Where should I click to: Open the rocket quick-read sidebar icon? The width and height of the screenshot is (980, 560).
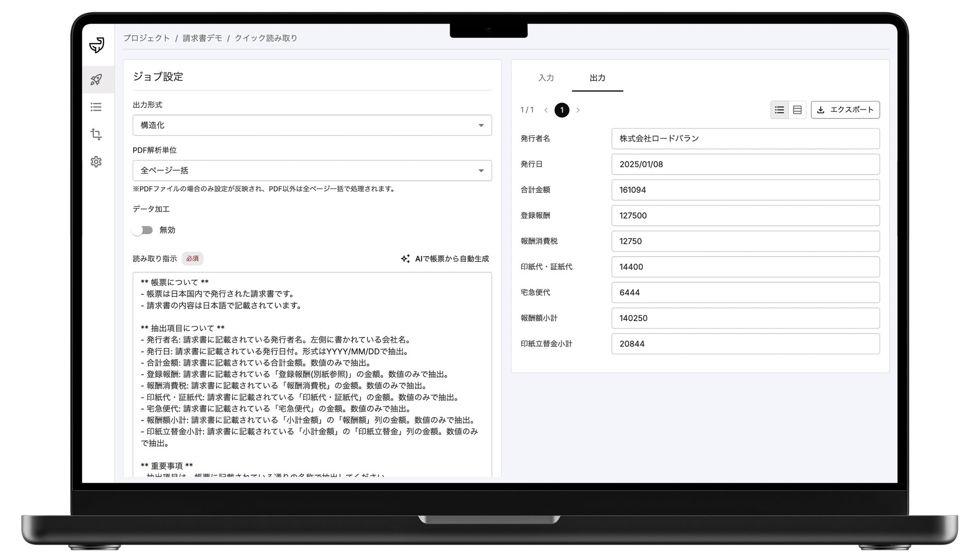click(x=96, y=79)
